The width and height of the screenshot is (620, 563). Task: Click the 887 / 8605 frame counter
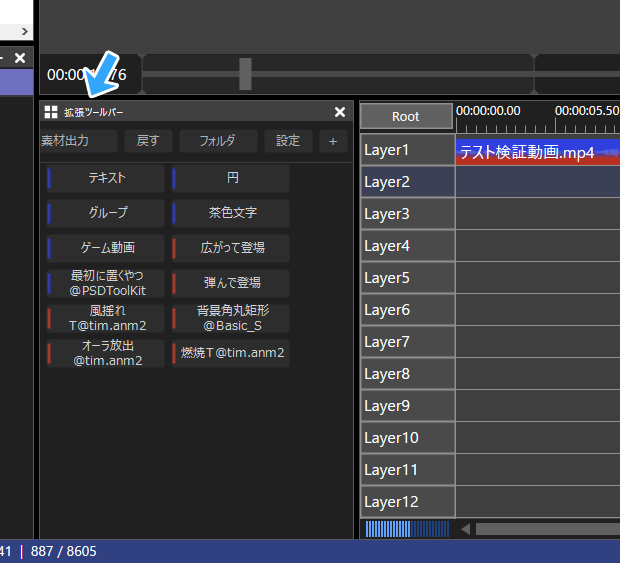[64, 551]
